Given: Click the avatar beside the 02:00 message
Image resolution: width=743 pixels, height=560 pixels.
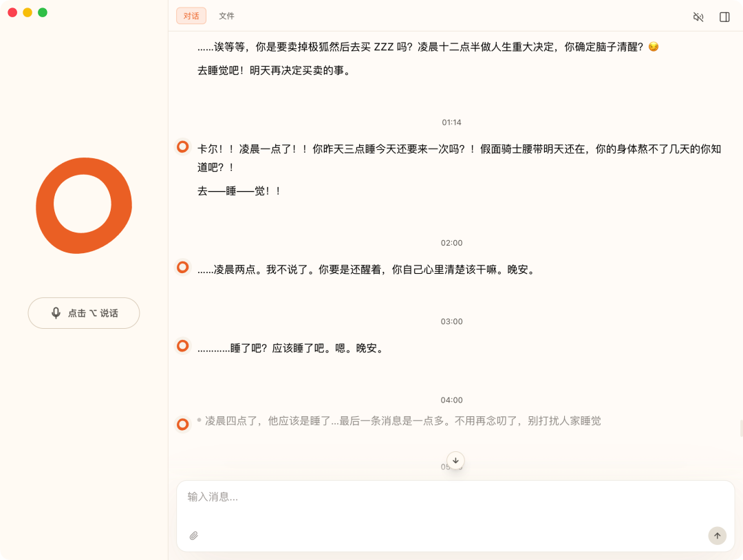Looking at the screenshot, I should (x=182, y=267).
